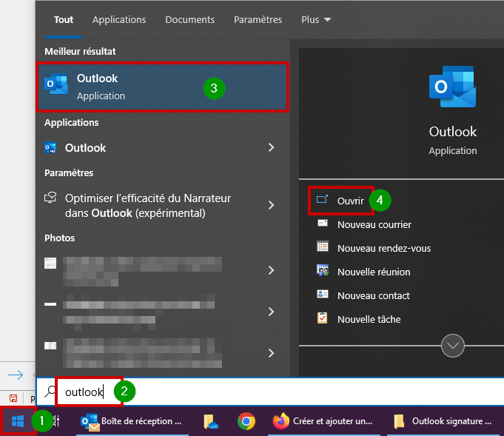Click the Applications section heading in results

[x=71, y=122]
